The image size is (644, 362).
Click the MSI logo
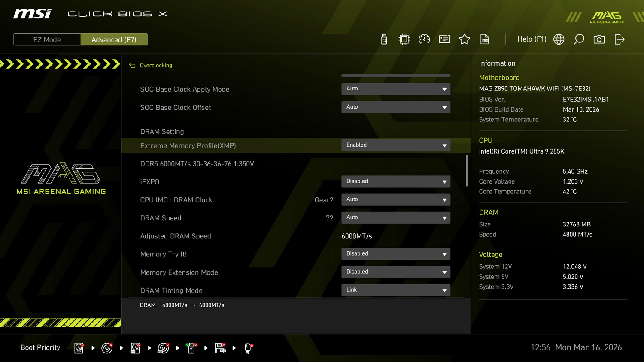coord(32,14)
